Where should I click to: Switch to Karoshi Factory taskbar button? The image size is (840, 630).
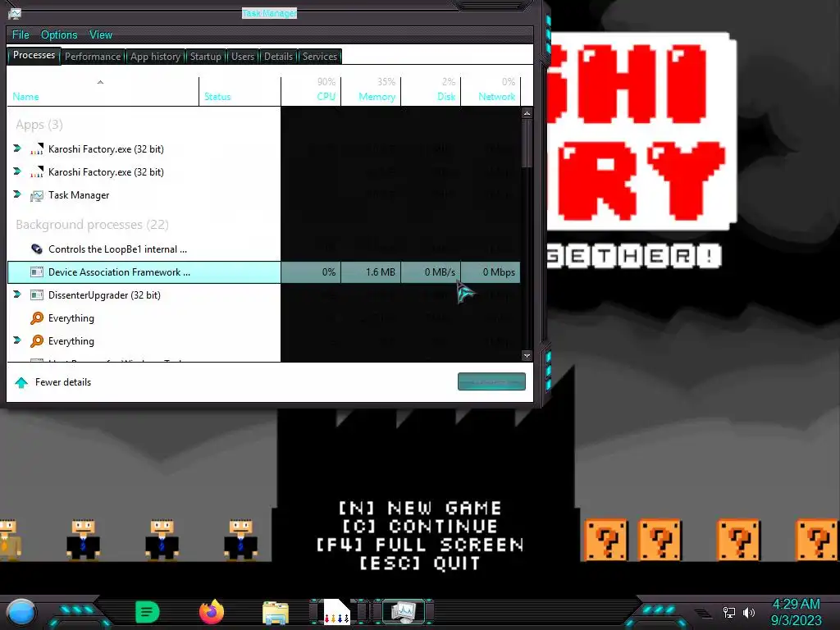click(337, 612)
